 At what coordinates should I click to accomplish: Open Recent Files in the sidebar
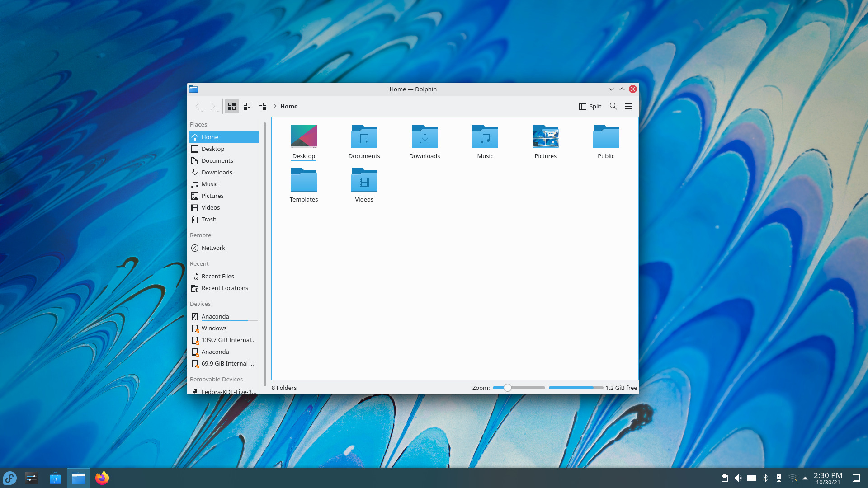[x=217, y=276]
